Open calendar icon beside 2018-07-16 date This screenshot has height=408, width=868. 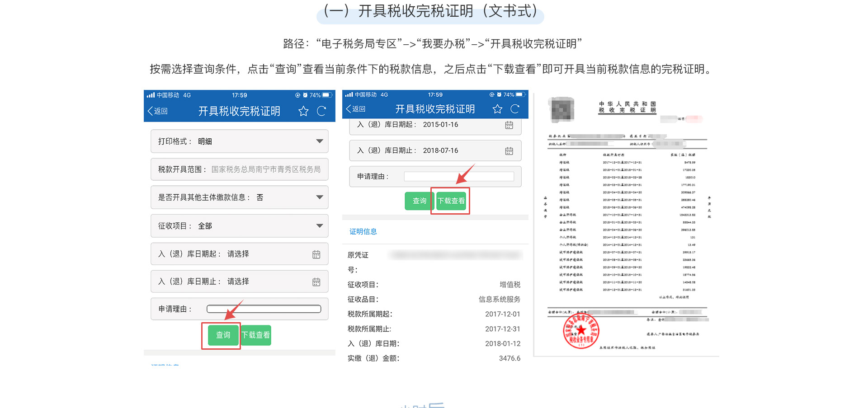[509, 151]
